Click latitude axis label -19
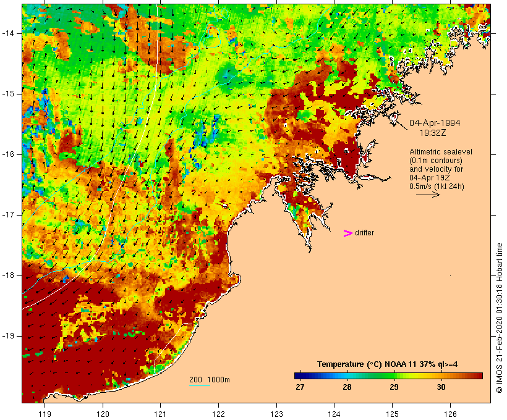This screenshot has height=420, width=507. pos(8,337)
